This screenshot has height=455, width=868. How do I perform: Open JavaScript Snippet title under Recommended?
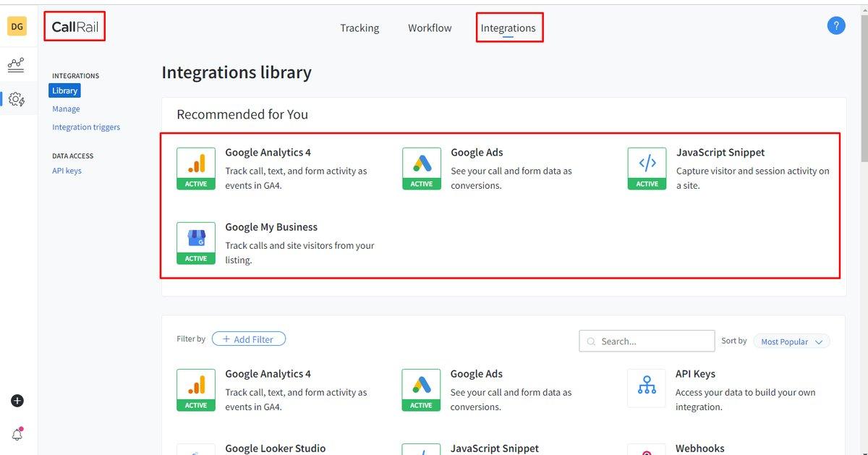point(720,153)
